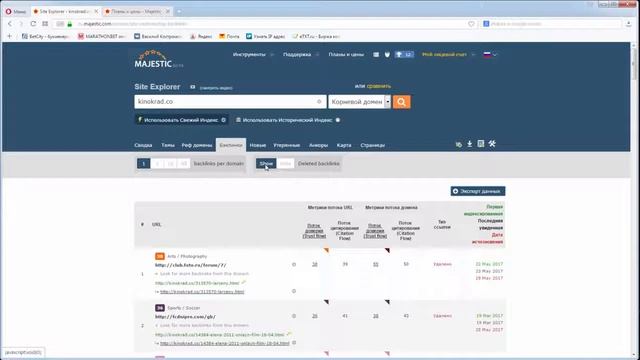Click gear icon beside club.foto.ru link
Image resolution: width=640 pixels, height=360 pixels.
[294, 264]
